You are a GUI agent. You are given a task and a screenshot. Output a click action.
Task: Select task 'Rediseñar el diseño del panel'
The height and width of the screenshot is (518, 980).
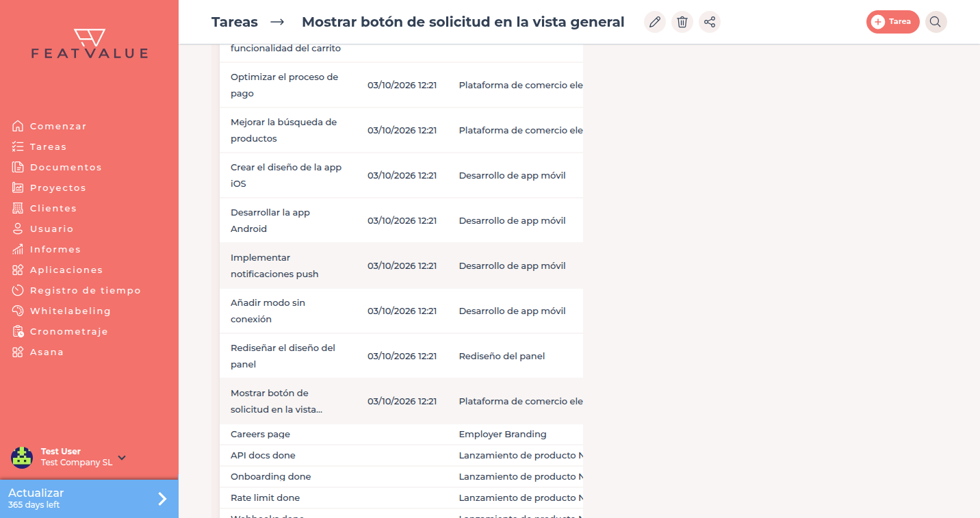point(401,356)
